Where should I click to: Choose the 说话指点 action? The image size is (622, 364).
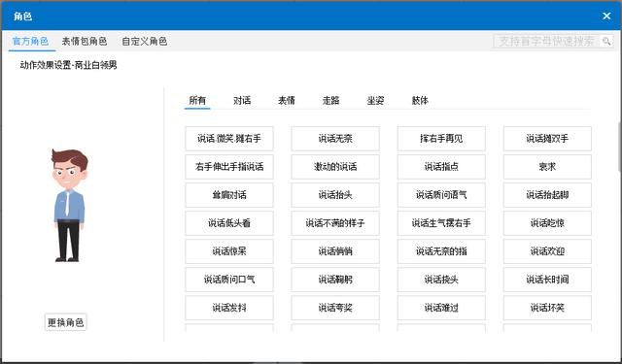[x=441, y=167]
